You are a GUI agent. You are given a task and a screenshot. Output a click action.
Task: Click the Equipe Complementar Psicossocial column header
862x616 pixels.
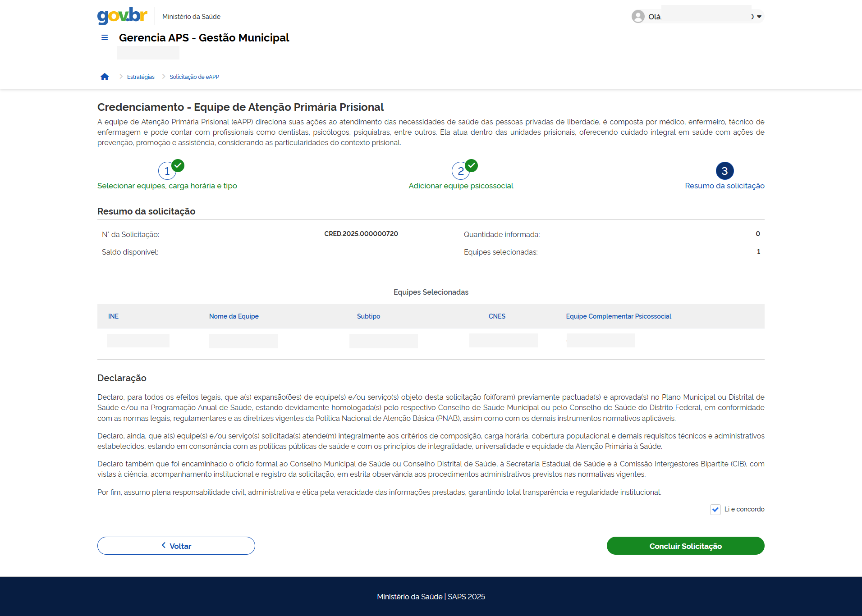[x=618, y=316]
